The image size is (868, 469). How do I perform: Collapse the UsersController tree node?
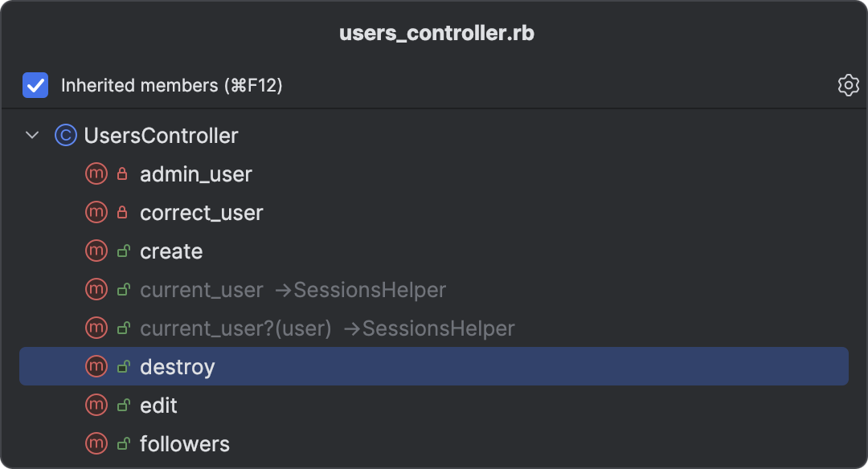(32, 136)
